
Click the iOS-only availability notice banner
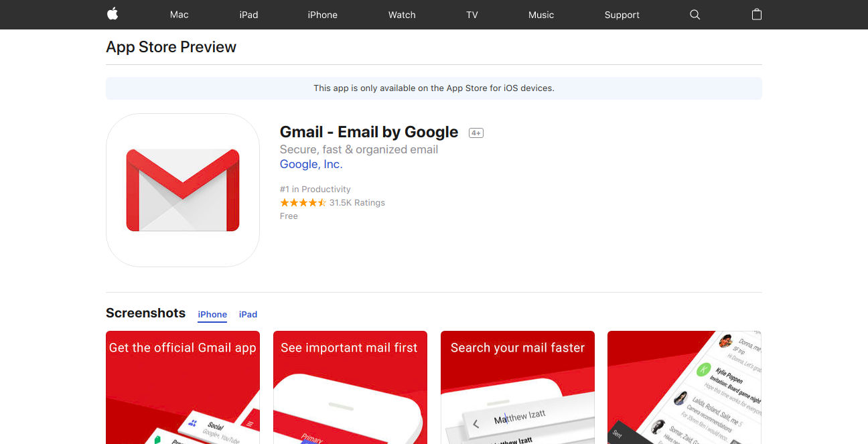point(434,88)
